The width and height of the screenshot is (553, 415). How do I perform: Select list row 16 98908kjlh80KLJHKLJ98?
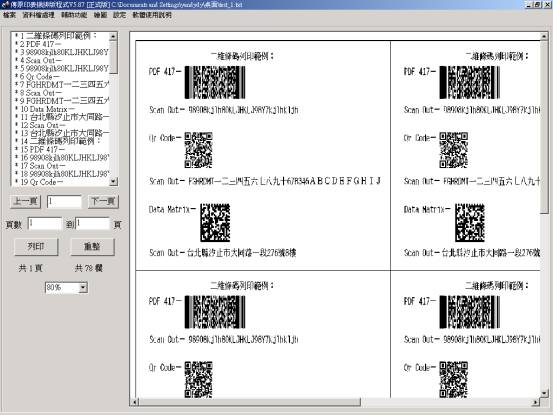61,158
